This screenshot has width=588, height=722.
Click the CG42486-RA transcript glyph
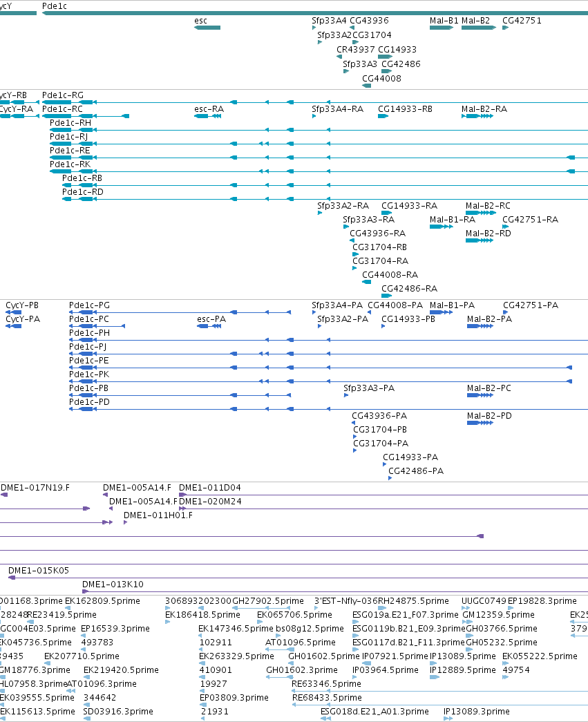(387, 296)
